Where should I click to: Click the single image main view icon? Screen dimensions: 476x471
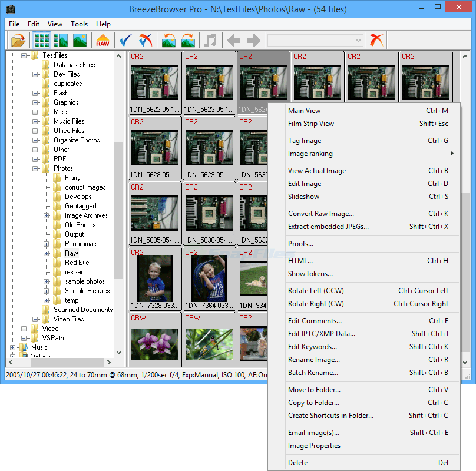point(80,40)
